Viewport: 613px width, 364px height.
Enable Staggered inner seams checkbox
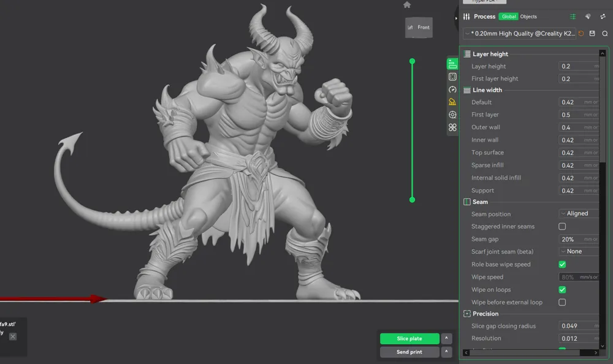tap(562, 226)
